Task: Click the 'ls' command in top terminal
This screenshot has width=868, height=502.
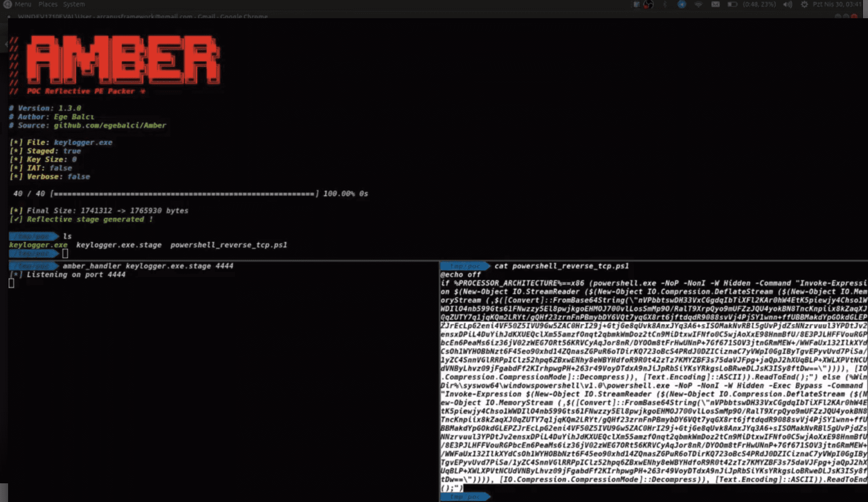Action: [x=67, y=237]
